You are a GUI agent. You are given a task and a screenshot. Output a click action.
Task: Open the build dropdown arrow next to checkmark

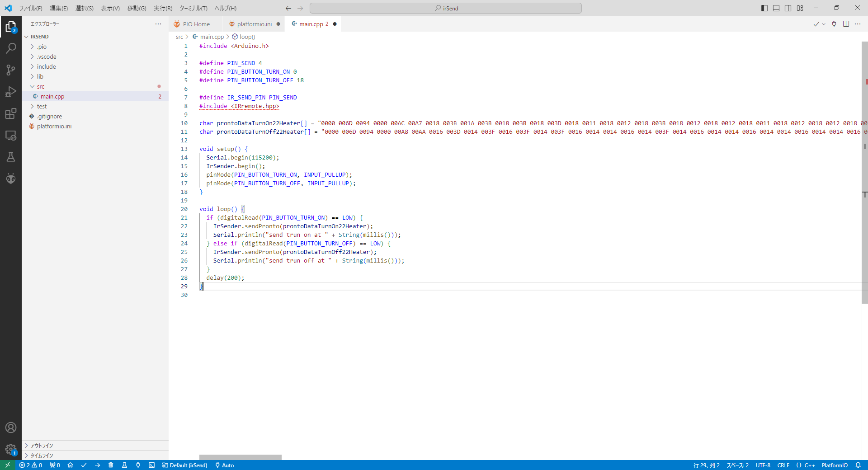[x=824, y=24]
